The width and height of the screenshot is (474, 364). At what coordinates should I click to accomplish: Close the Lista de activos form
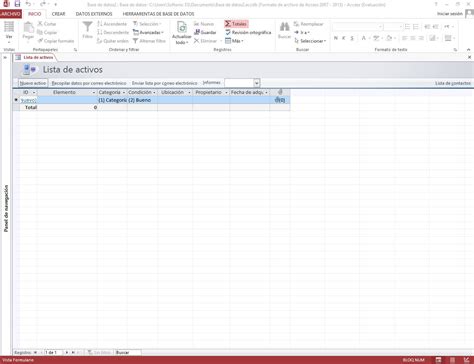469,57
